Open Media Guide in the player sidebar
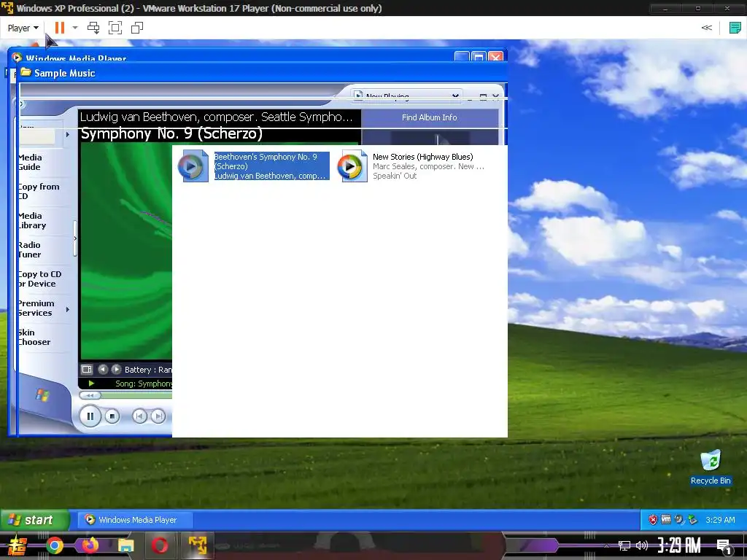This screenshot has width=747, height=560. [30, 163]
